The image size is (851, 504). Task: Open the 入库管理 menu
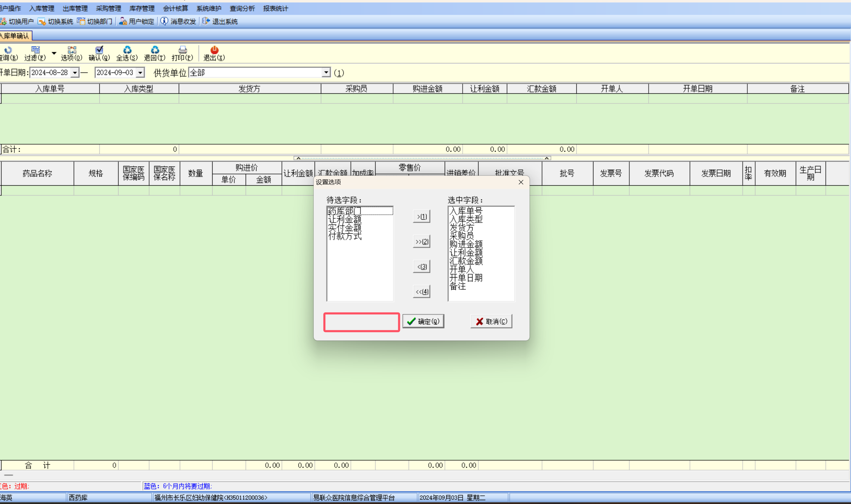[41, 8]
